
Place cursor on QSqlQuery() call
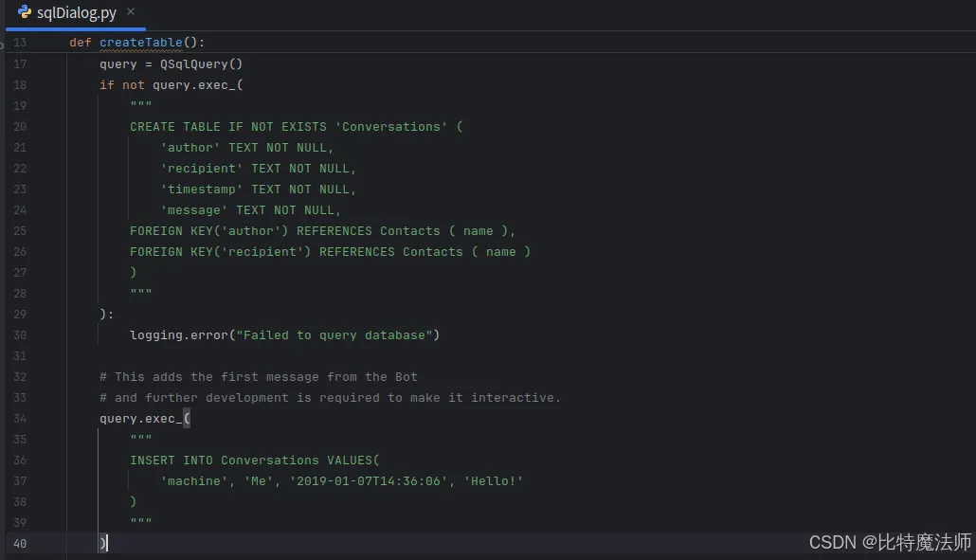201,64
